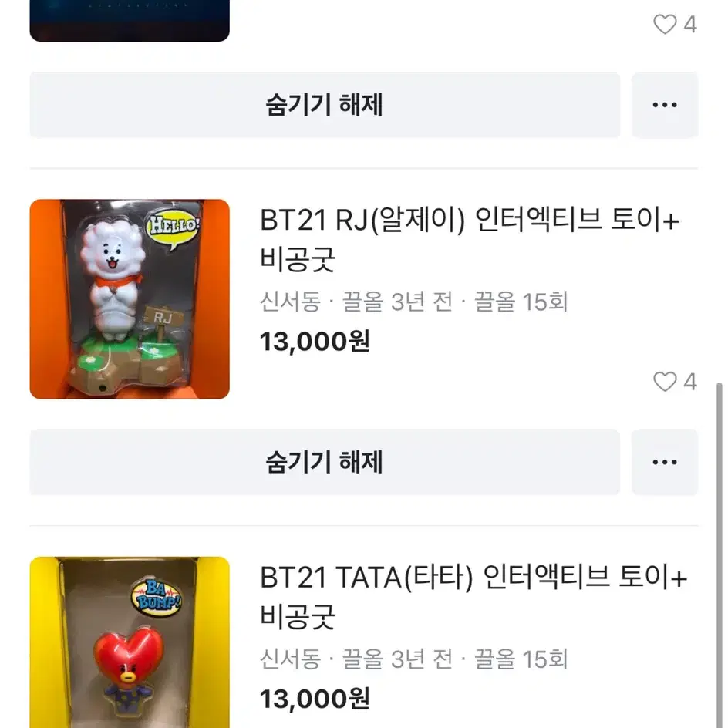This screenshot has width=728, height=728.
Task: Click the vertical scrollbar on right edge
Action: click(720, 554)
